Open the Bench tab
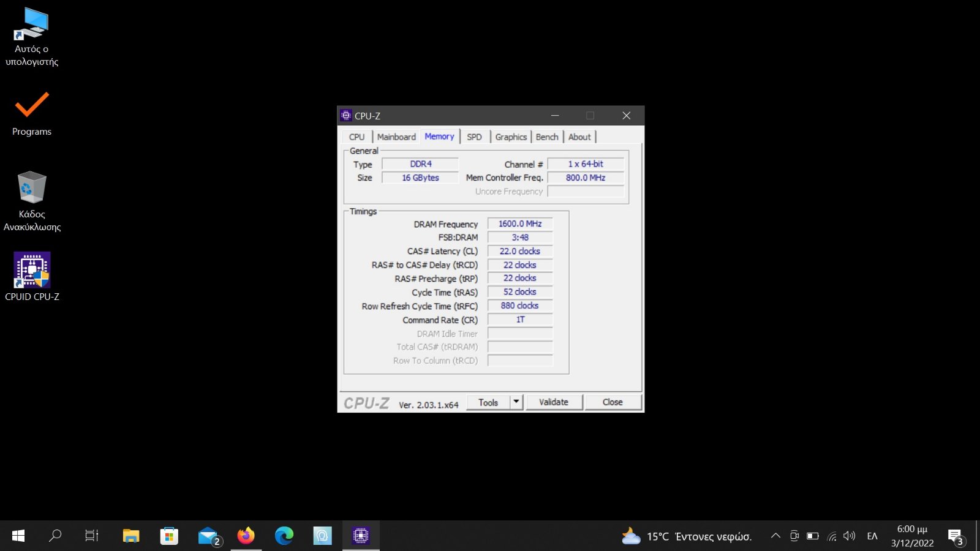 pos(547,137)
